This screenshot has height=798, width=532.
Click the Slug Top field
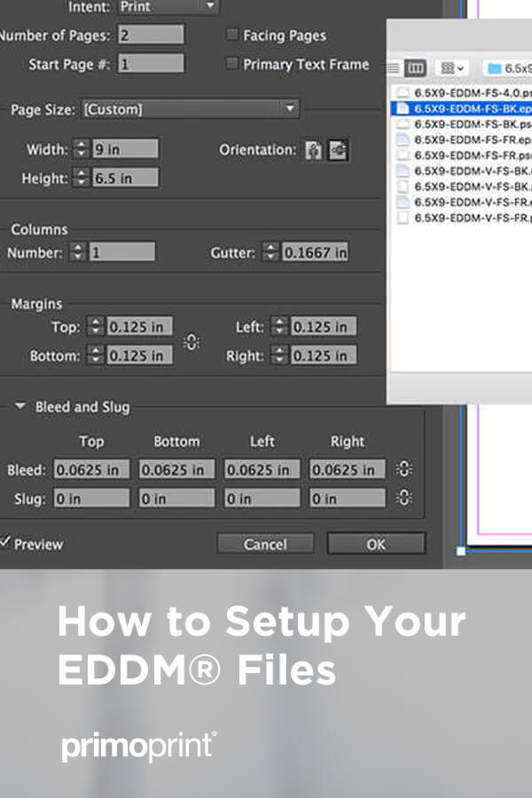pyautogui.click(x=91, y=497)
